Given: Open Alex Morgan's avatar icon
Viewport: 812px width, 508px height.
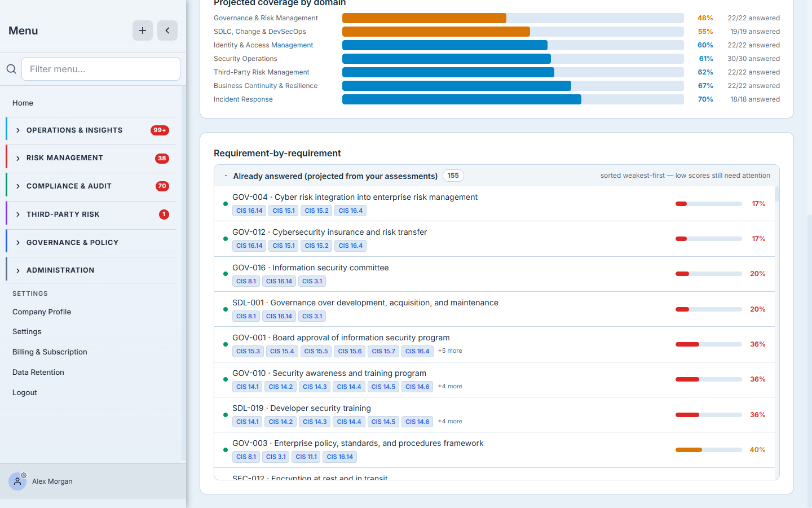Looking at the screenshot, I should (17, 481).
